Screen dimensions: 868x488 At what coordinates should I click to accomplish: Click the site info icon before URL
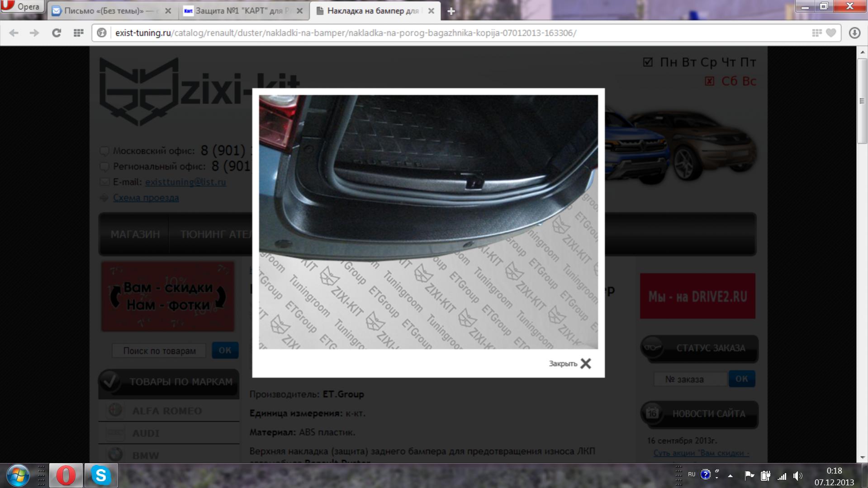point(102,33)
